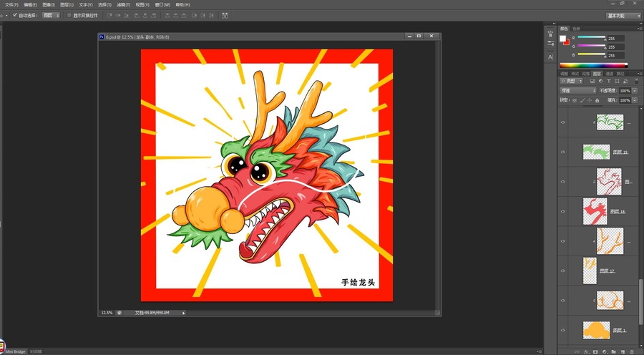The image size is (644, 355).
Task: Pick a color from the spectrum ramp
Action: pyautogui.click(x=593, y=65)
